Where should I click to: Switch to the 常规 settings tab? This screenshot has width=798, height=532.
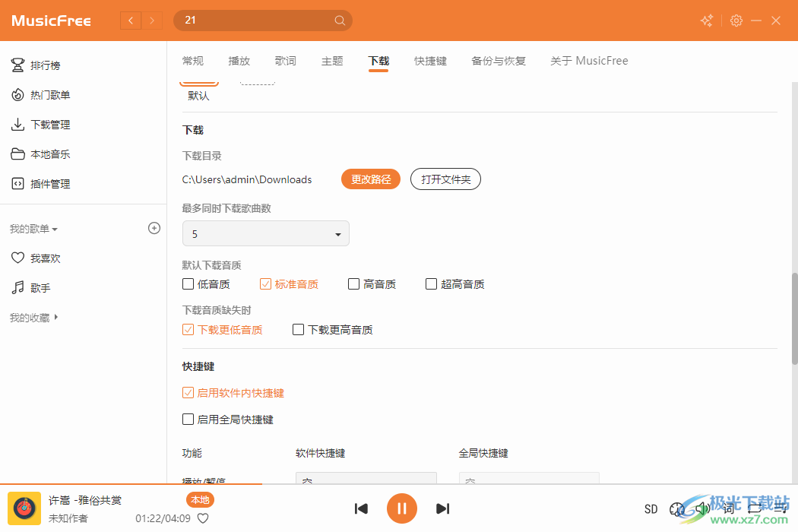coord(193,61)
